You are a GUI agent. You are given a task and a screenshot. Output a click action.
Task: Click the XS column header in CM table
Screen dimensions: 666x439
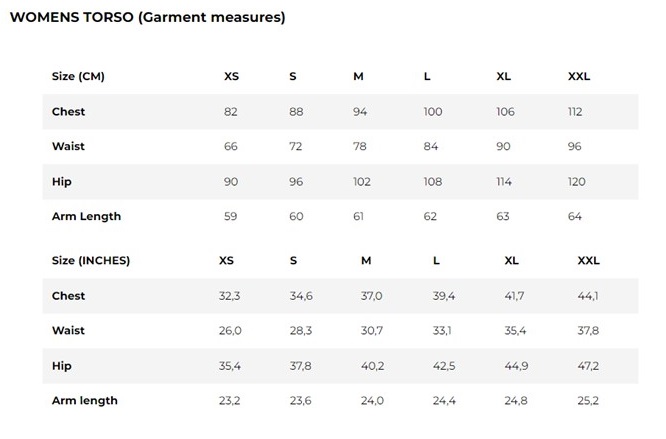coord(231,76)
